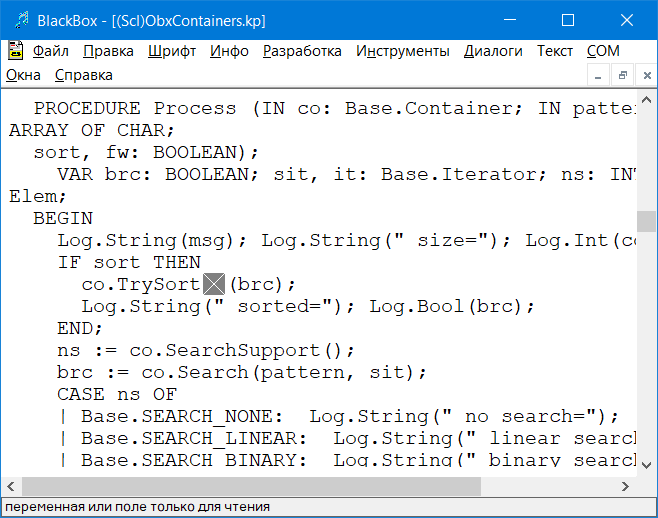Expand the Диалоги menu
This screenshot has height=518, width=658.
[x=493, y=51]
